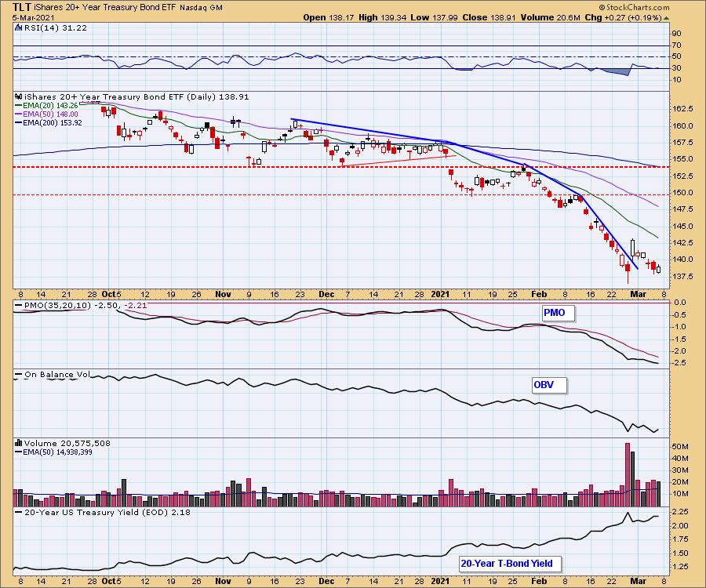Click the Mar label on price panel axis
The image size is (706, 588).
[638, 294]
